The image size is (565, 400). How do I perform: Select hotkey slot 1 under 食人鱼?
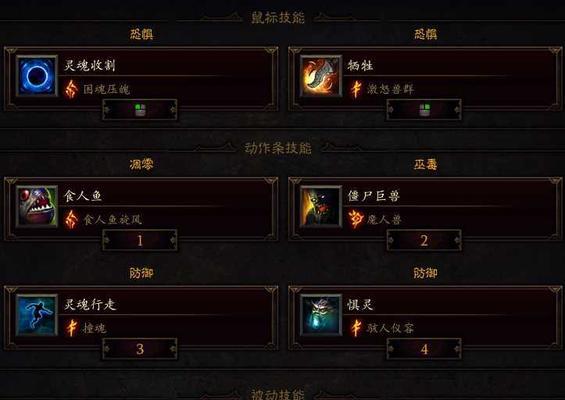(140, 240)
